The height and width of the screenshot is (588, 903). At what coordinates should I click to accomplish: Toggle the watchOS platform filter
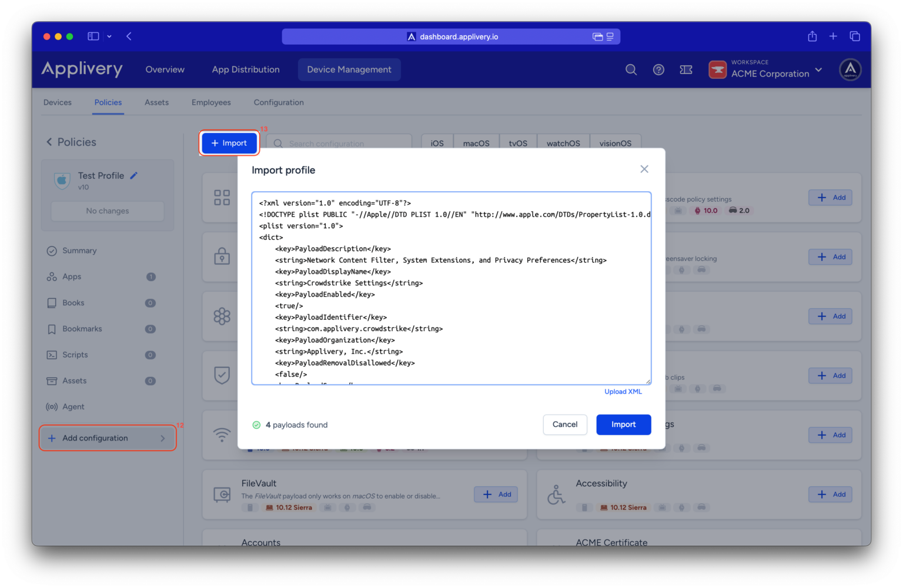(563, 143)
